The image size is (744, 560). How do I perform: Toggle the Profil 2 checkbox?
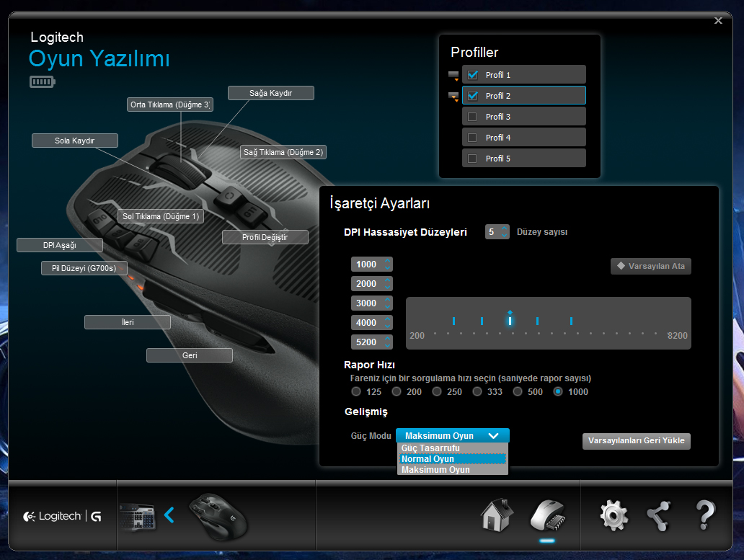pyautogui.click(x=473, y=96)
